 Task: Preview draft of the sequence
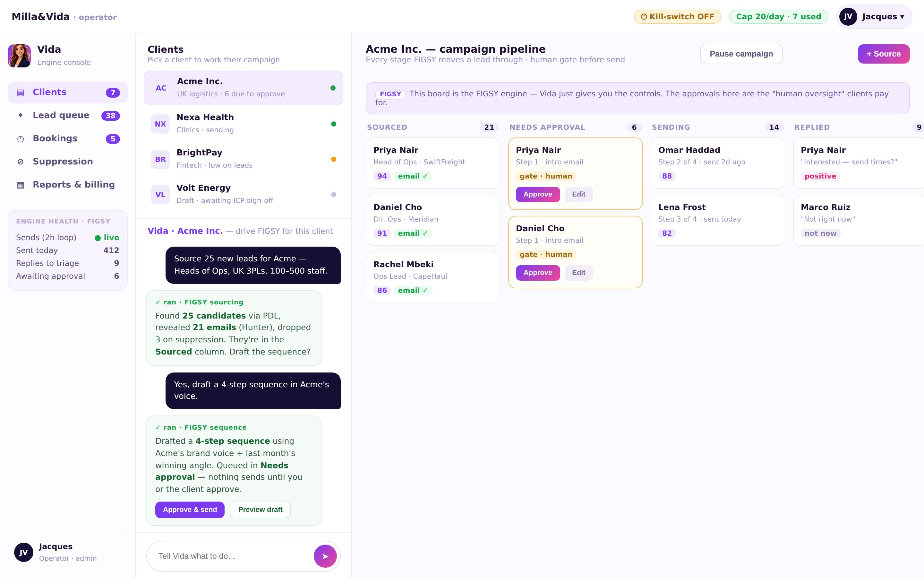(260, 510)
